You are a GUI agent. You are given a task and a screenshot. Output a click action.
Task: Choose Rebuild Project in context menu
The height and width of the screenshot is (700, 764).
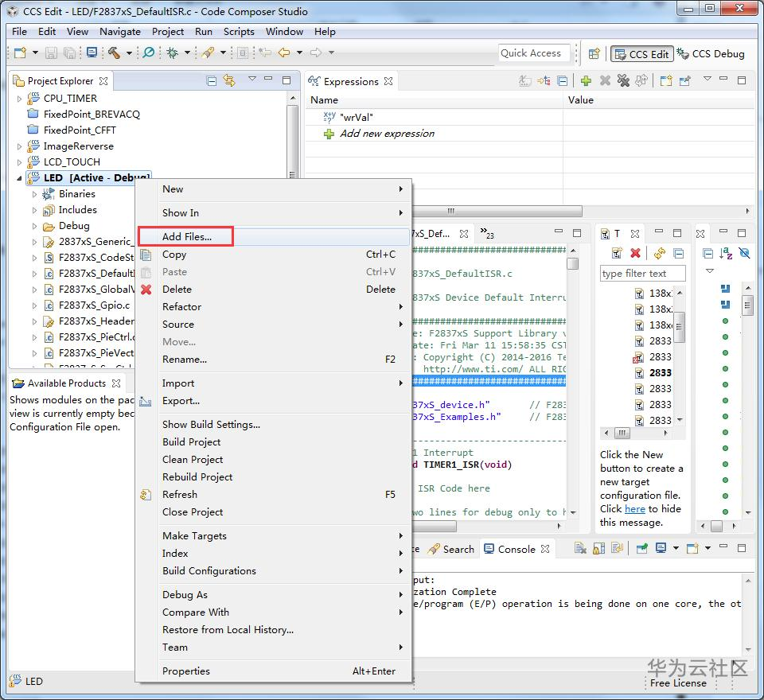point(197,476)
